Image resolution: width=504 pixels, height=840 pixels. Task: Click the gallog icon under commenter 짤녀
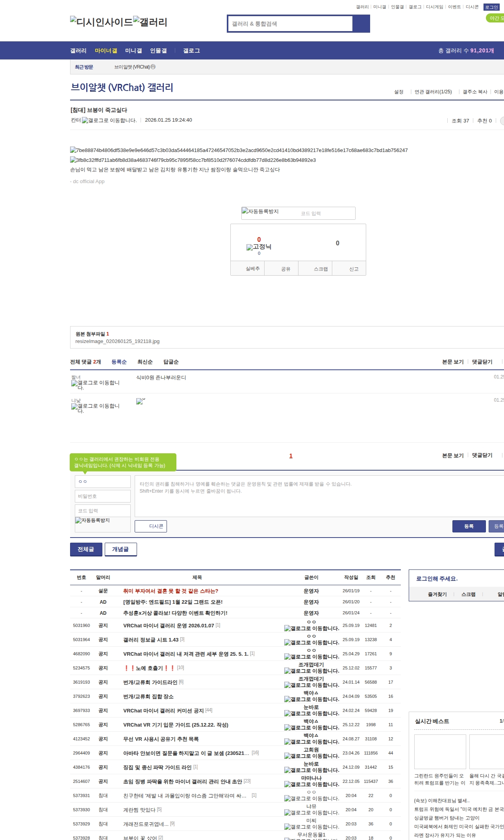tap(95, 385)
